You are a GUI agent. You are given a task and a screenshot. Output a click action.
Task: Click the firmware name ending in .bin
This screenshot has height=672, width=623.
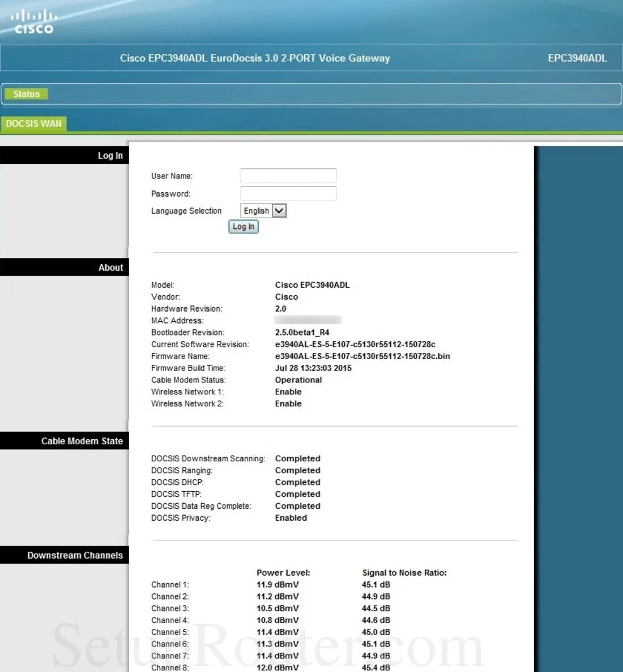[362, 356]
